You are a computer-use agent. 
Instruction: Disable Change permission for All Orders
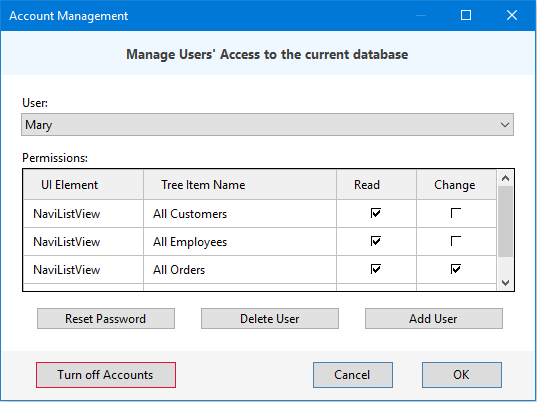coord(456,269)
